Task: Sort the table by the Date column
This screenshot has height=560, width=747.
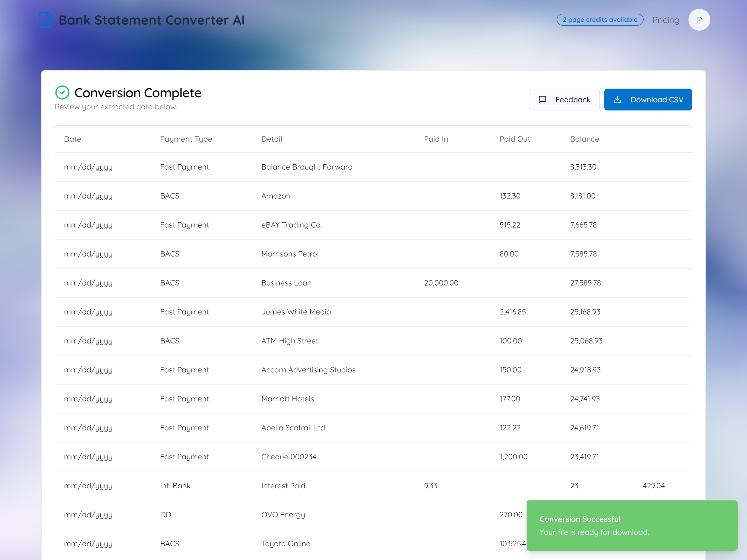Action: pyautogui.click(x=72, y=139)
